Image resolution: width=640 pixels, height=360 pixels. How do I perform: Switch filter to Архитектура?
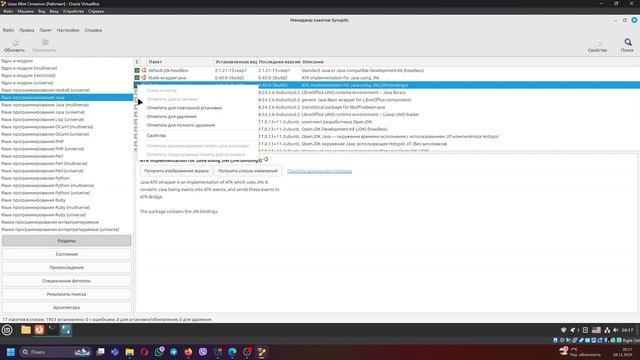[x=67, y=307]
